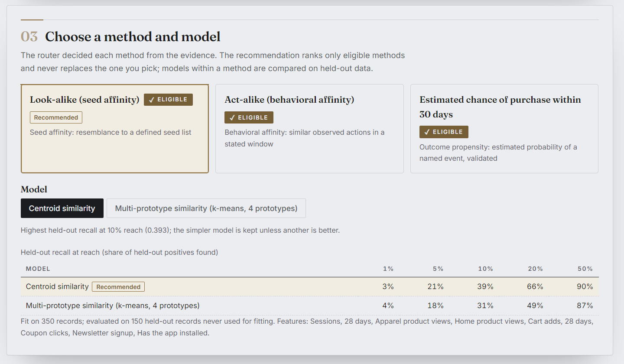Viewport: 624px width, 364px height.
Task: Click the 31% cell in Multi-prototype row
Action: (486, 305)
